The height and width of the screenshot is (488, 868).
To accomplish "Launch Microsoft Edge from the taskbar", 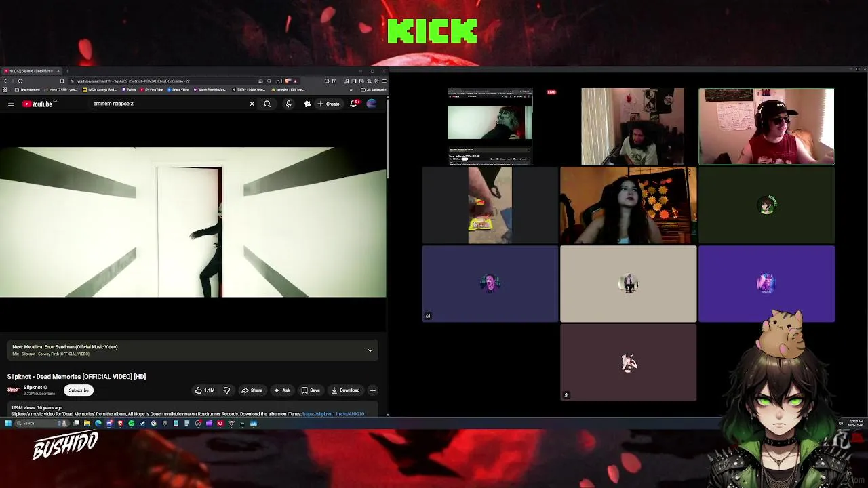I will pos(98,424).
